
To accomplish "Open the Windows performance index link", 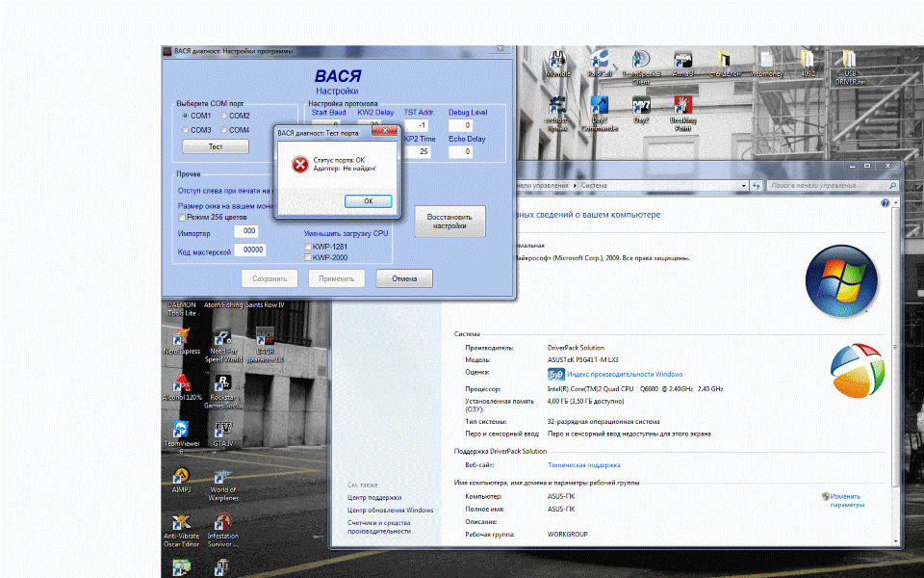I will (625, 374).
